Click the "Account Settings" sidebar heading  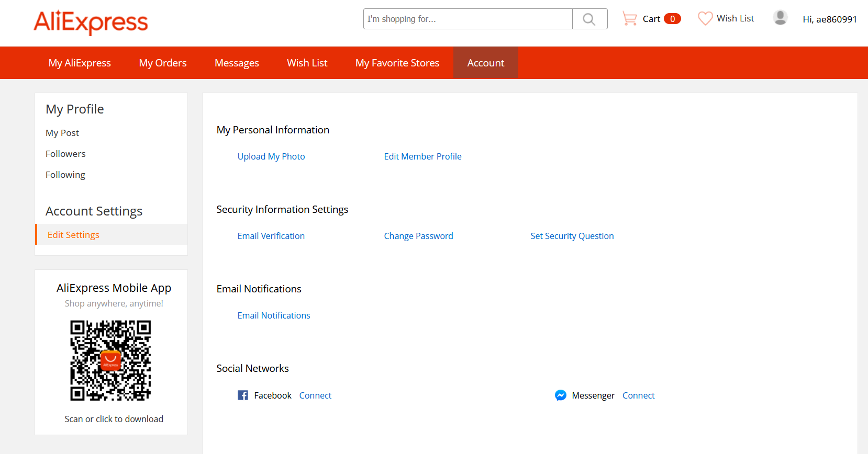coord(94,211)
